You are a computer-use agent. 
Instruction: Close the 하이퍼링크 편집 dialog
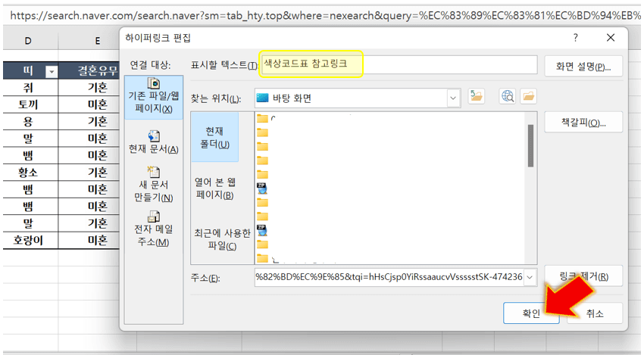point(611,38)
